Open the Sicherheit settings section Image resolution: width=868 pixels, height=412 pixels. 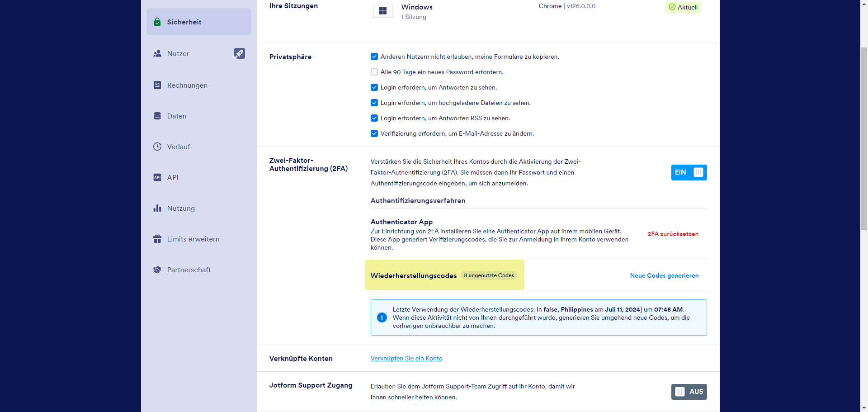pos(199,22)
